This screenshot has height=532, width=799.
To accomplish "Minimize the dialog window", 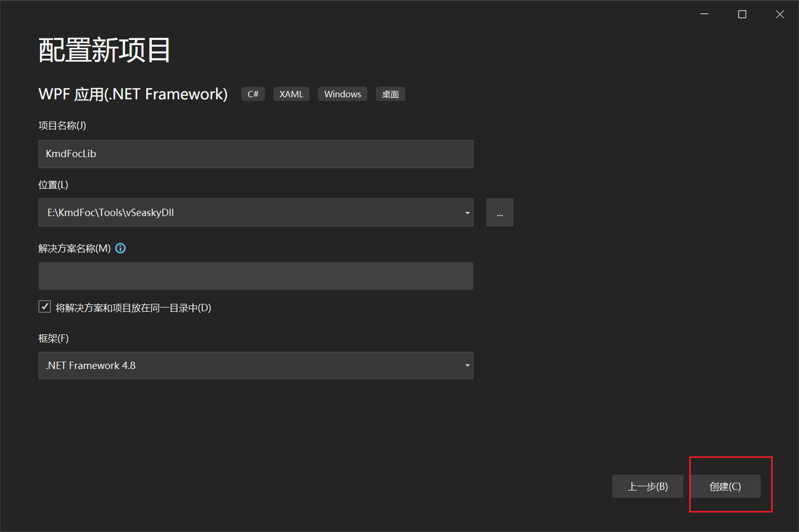I will pos(704,14).
